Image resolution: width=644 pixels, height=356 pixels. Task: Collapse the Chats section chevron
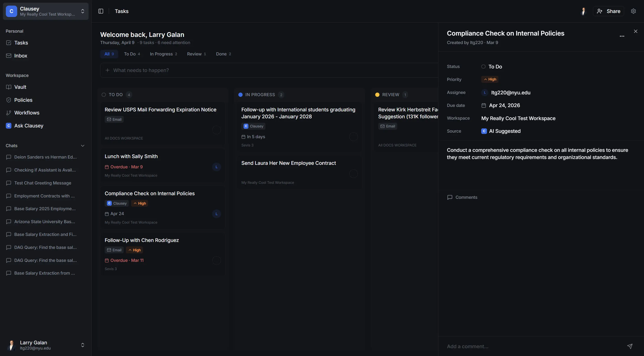coord(83,146)
